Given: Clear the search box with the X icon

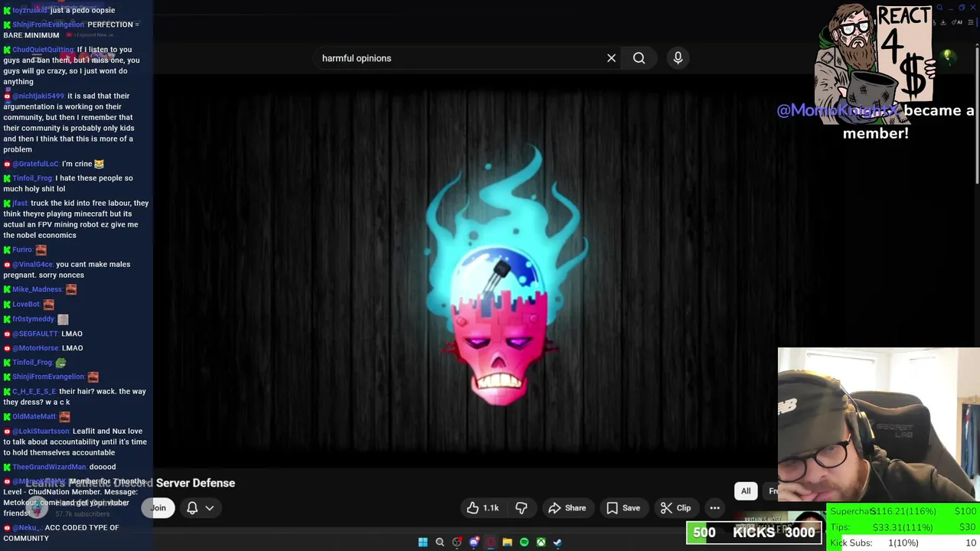Looking at the screenshot, I should pos(611,58).
